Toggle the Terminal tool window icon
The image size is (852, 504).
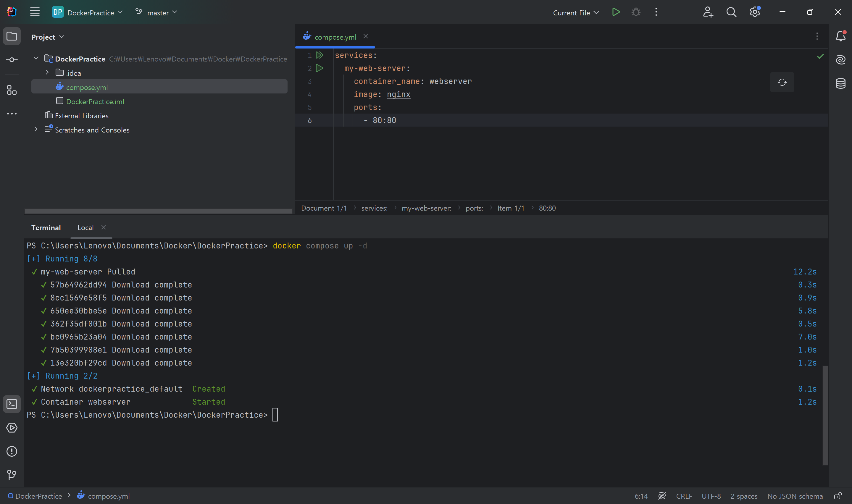pyautogui.click(x=12, y=404)
